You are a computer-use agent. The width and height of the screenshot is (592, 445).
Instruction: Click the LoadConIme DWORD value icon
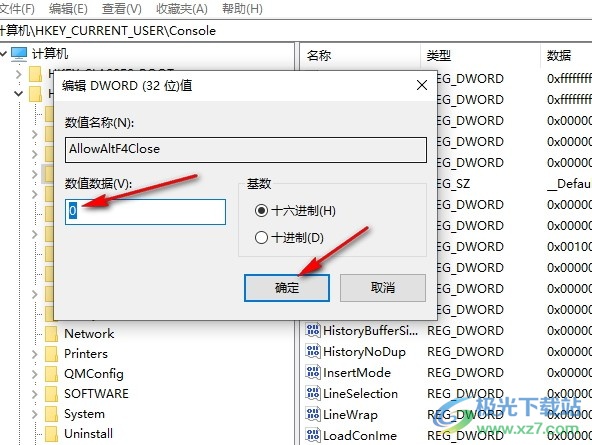click(313, 436)
